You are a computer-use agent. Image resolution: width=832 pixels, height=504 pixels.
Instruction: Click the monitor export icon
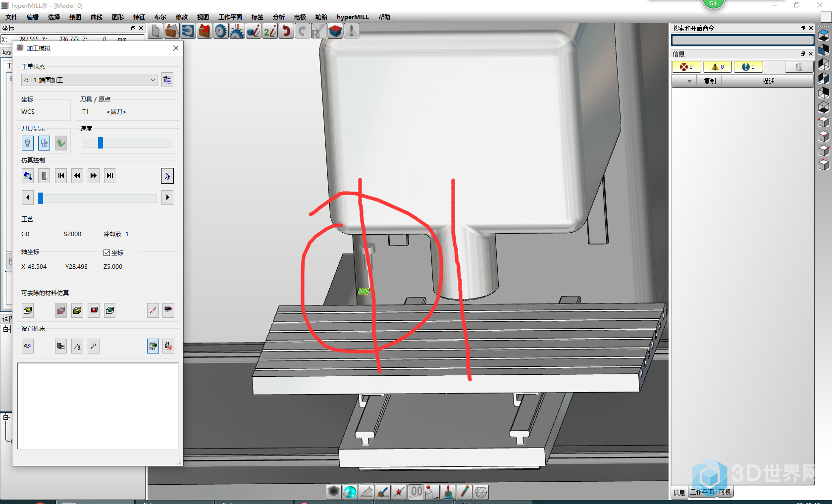pos(168,310)
